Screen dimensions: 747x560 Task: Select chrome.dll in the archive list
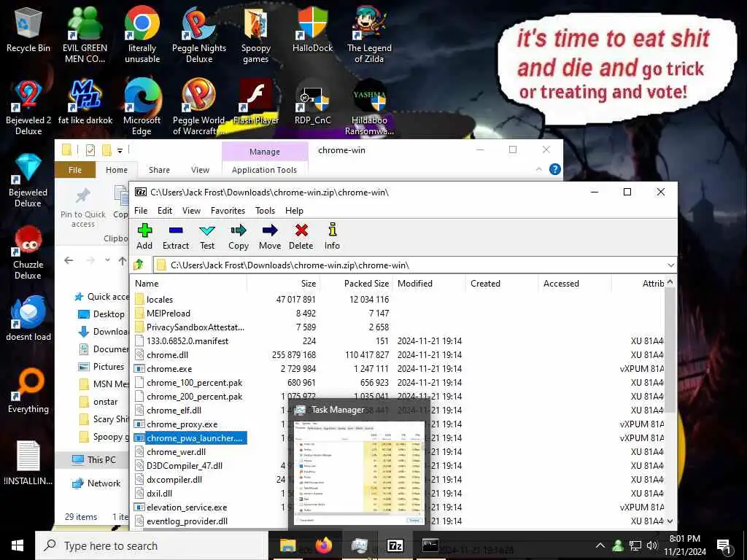167,355
